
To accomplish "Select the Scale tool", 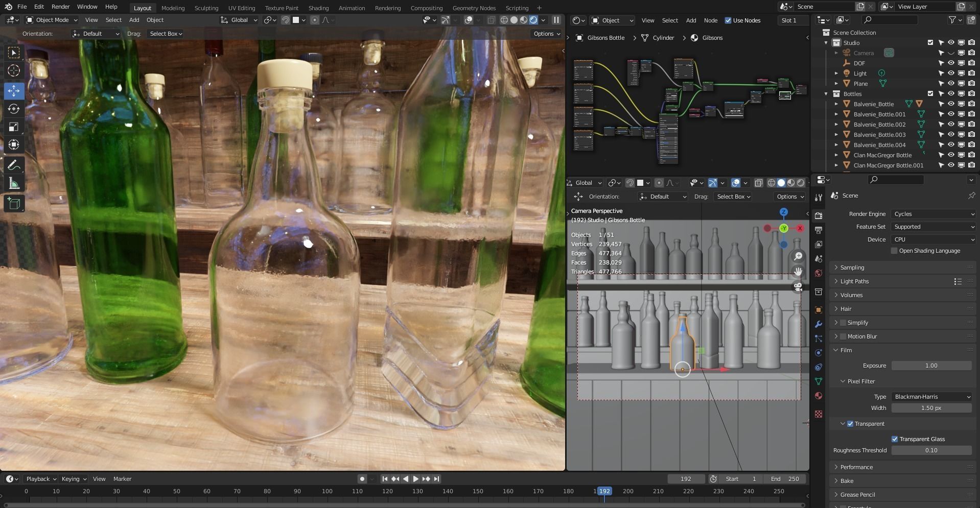I will [x=14, y=127].
